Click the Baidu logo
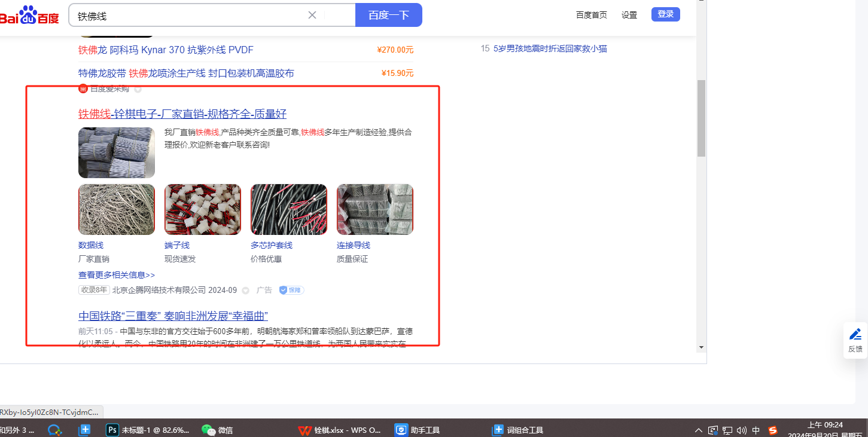Viewport: 868px width, 437px height. pyautogui.click(x=29, y=16)
